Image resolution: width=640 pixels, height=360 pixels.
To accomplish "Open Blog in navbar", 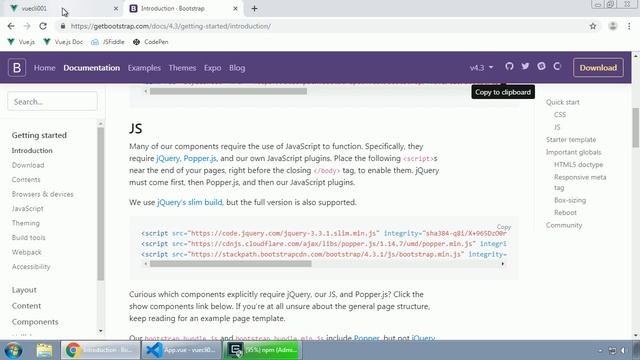I will tap(237, 68).
